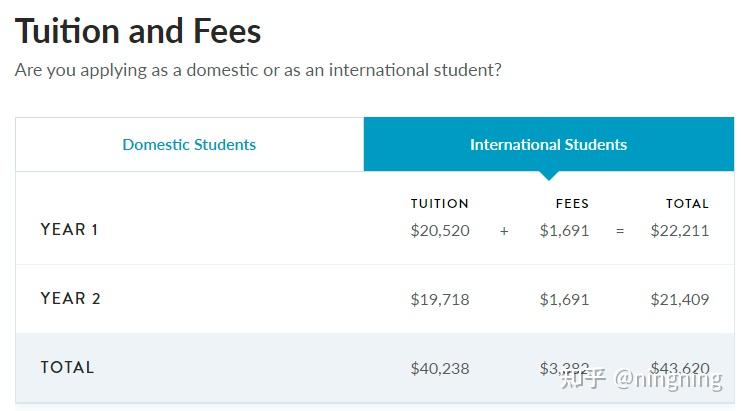Select the International Students tab
741x411 pixels.
(549, 145)
